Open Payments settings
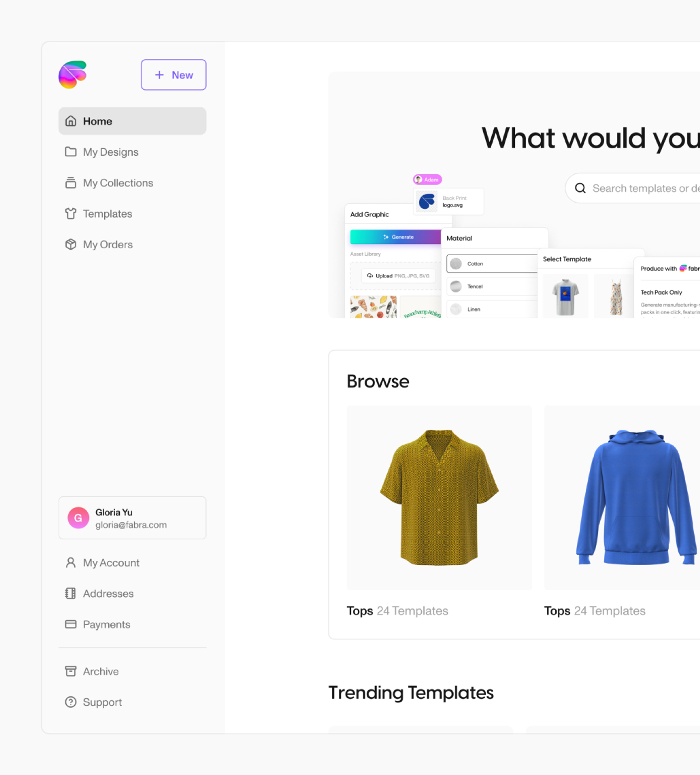This screenshot has height=775, width=700. coord(106,624)
